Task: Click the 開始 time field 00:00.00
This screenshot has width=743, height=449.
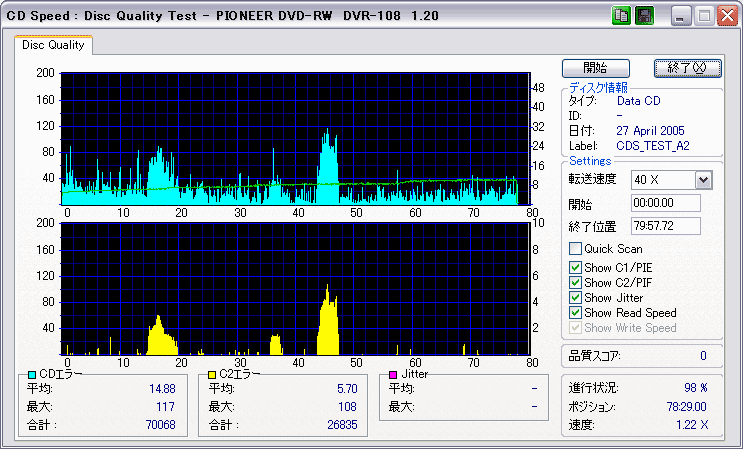Action: point(666,203)
